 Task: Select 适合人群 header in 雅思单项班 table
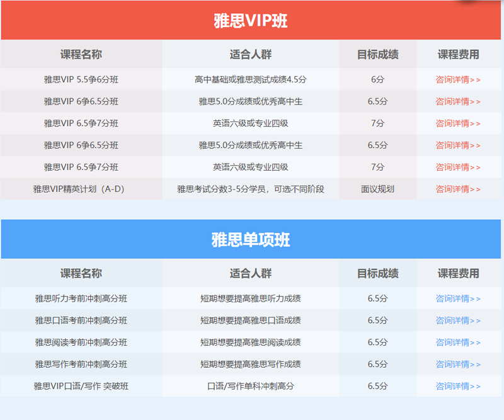(x=251, y=273)
